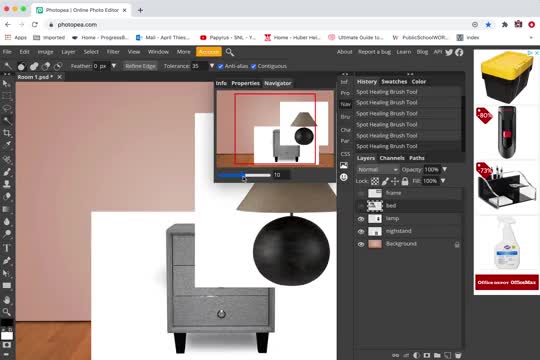Create a new folder in Layers panel
540x360 pixels.
437,355
